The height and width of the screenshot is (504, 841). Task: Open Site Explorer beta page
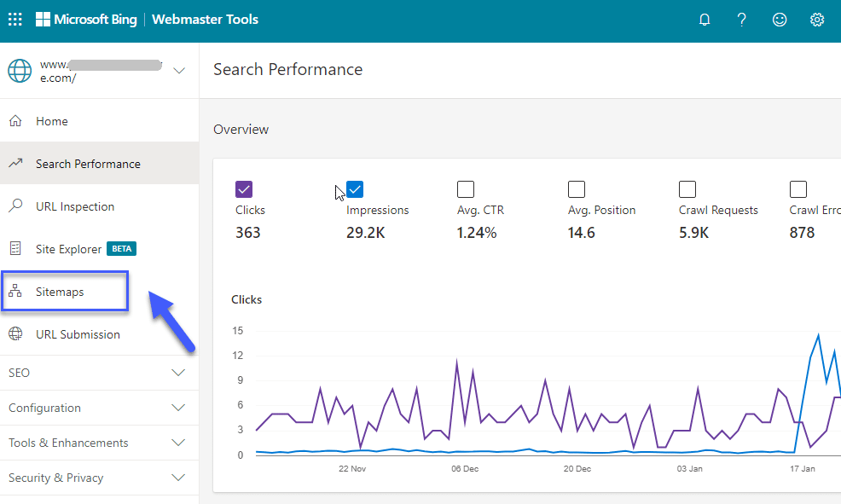(x=69, y=249)
